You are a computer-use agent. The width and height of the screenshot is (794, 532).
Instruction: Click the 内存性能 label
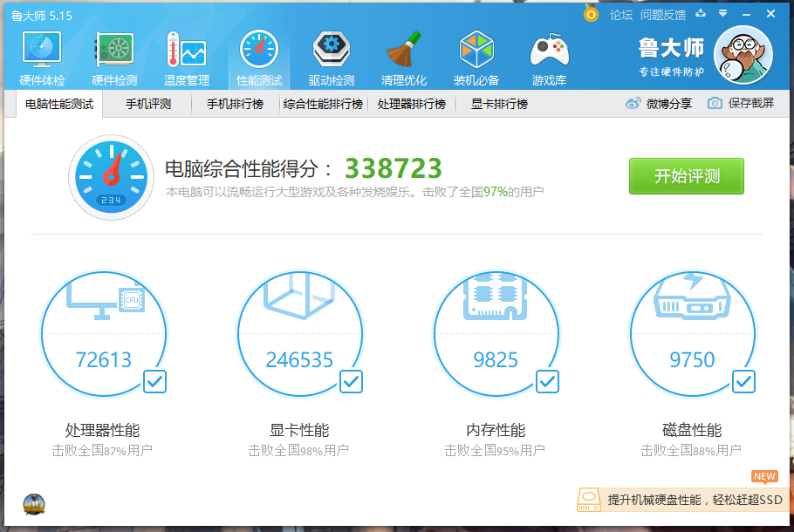pos(496,430)
